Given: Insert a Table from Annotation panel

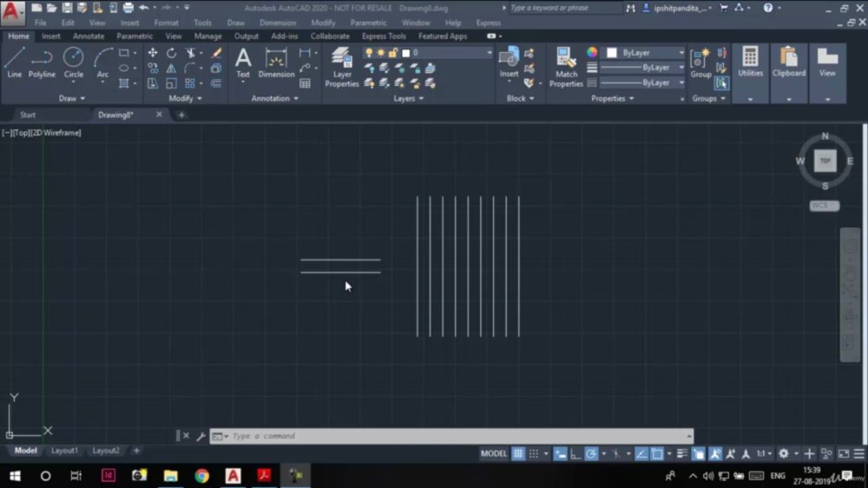Looking at the screenshot, I should point(305,83).
